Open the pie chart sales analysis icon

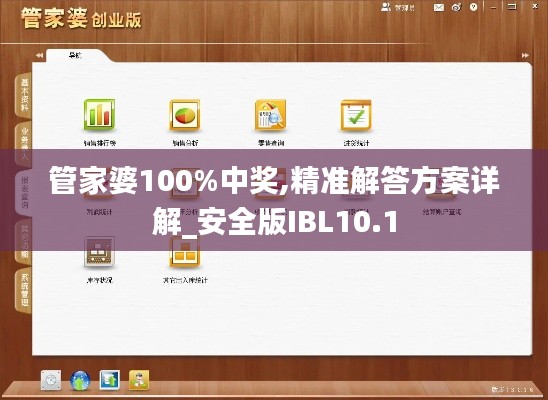point(185,115)
